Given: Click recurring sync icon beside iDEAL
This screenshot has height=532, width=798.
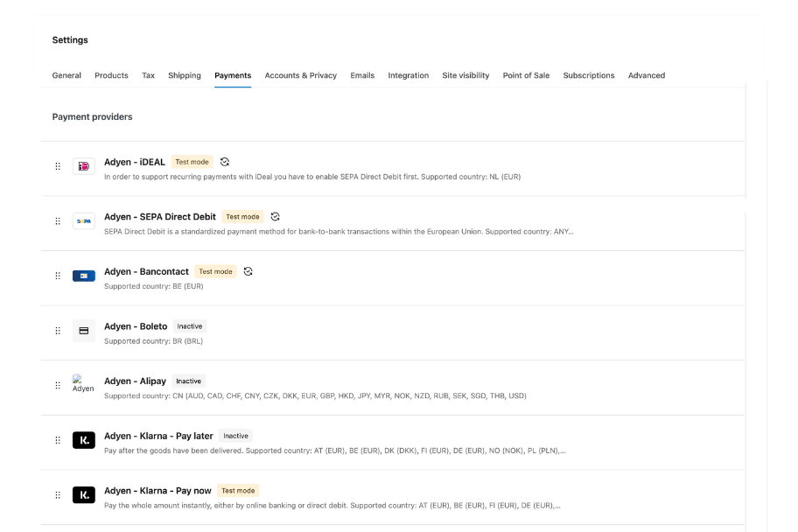Looking at the screenshot, I should point(225,162).
